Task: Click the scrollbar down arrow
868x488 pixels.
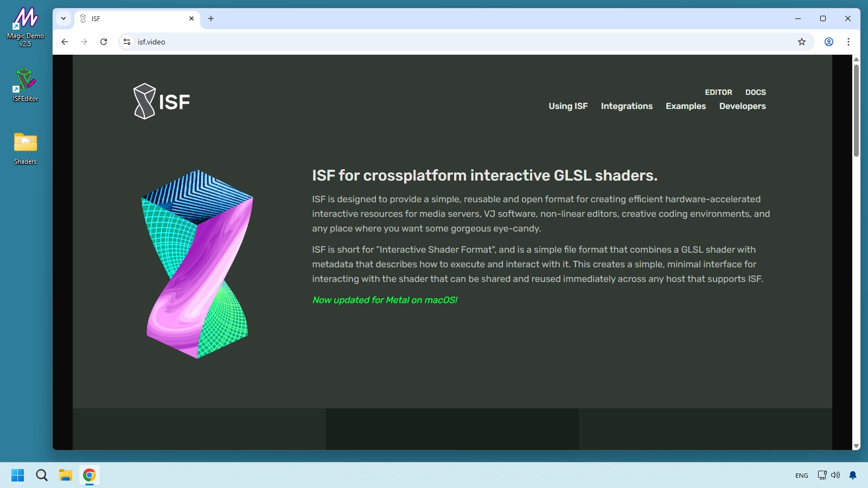Action: point(856,446)
